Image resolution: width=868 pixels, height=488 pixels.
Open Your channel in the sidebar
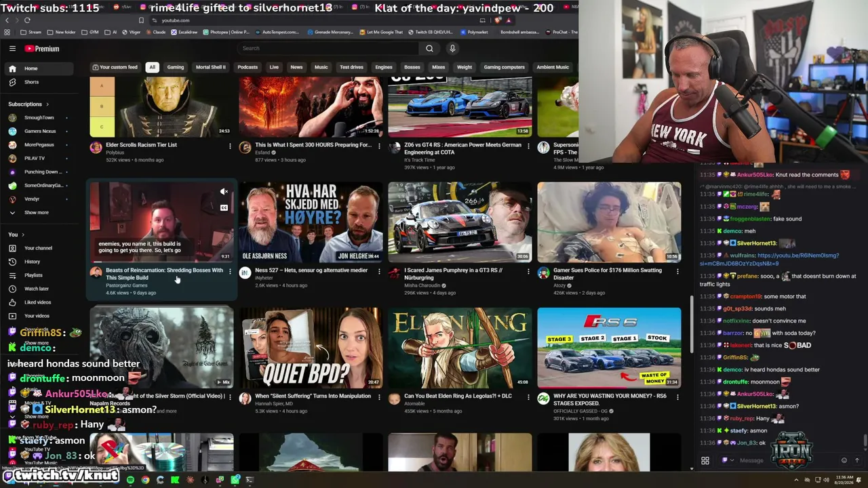[39, 248]
